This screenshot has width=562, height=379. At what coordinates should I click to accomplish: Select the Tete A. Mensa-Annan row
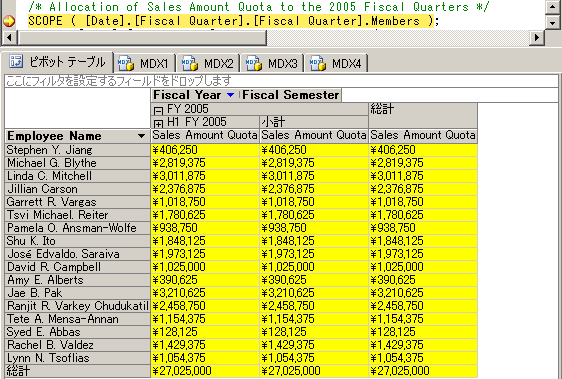click(x=77, y=319)
